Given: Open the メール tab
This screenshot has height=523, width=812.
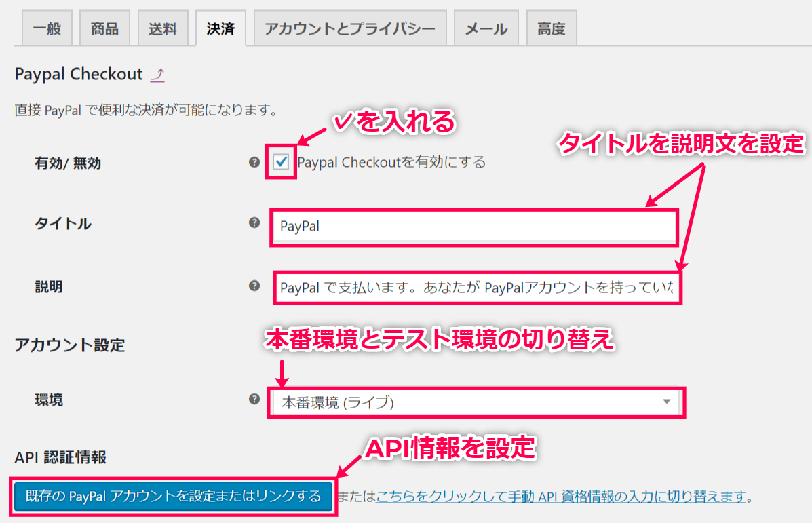Looking at the screenshot, I should pos(486,28).
